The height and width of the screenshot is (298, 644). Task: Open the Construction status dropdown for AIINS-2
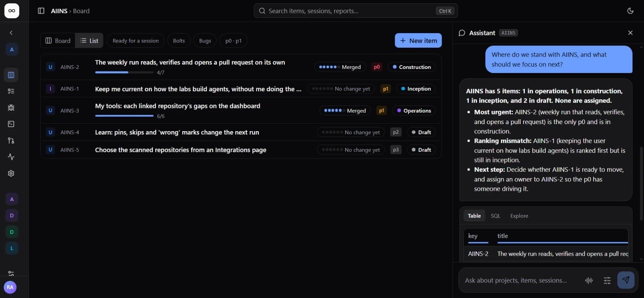412,67
